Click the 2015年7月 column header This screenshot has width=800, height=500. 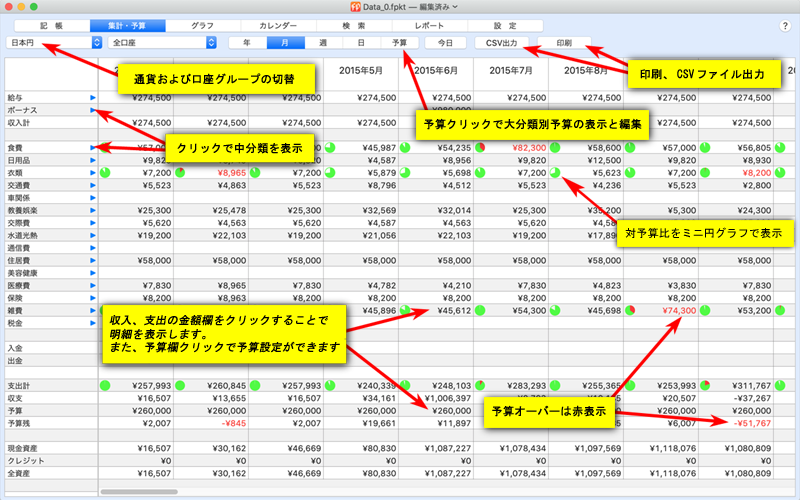coord(511,70)
